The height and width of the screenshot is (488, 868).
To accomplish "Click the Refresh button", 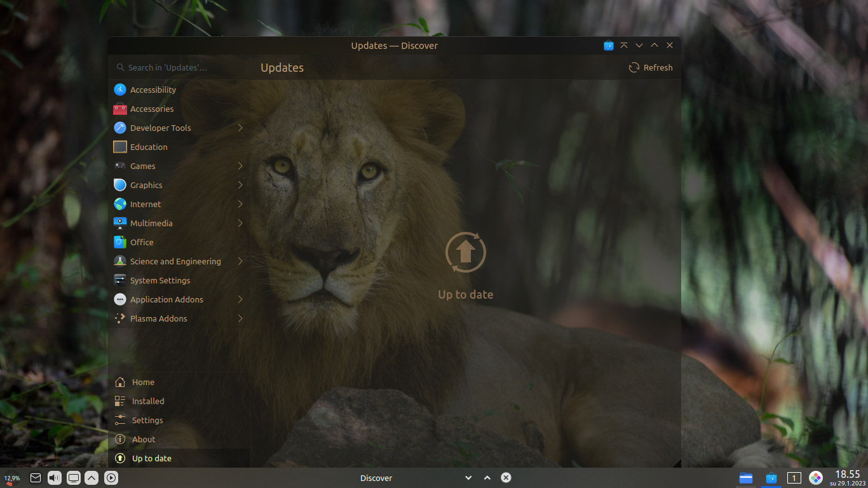I will coord(651,67).
